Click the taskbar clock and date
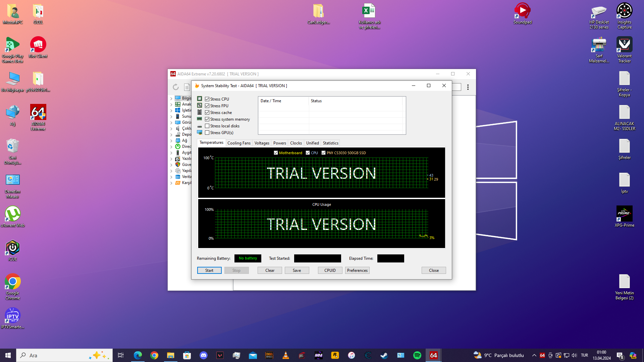The width and height of the screenshot is (644, 362). 601,355
